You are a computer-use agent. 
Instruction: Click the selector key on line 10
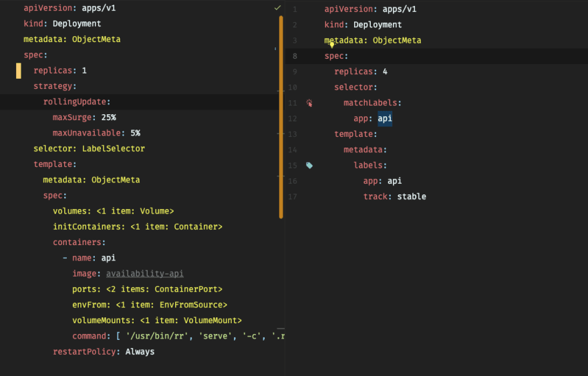tap(353, 87)
